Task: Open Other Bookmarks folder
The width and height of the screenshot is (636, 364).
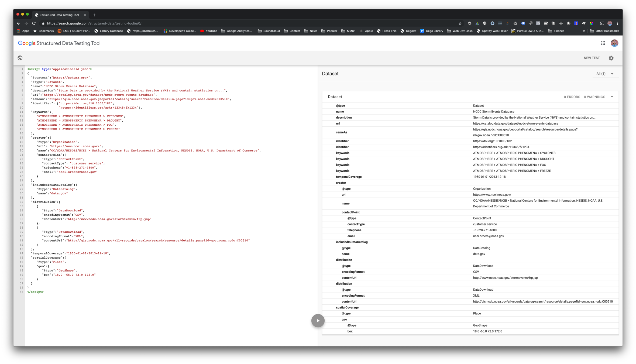Action: [604, 31]
